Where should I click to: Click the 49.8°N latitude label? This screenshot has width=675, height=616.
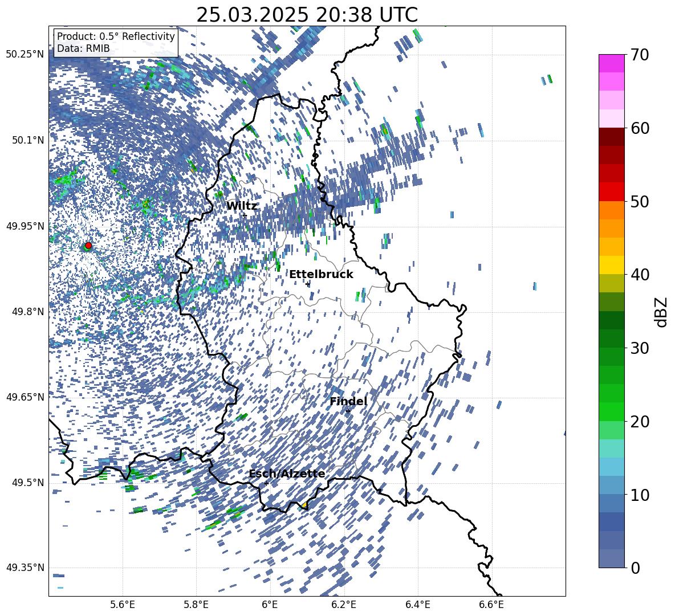pyautogui.click(x=27, y=312)
